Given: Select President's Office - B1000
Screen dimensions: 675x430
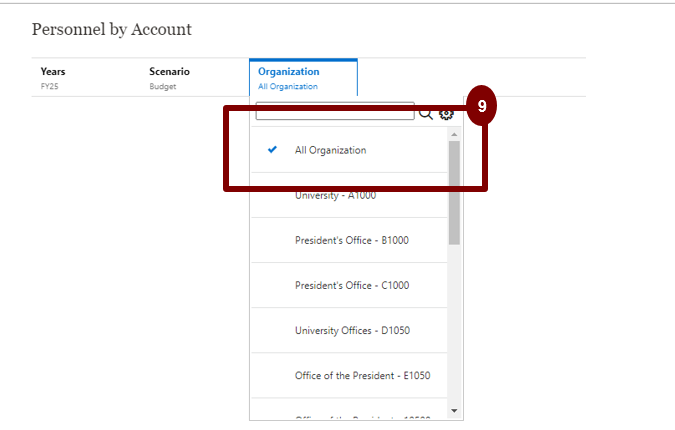Looking at the screenshot, I should coord(349,240).
